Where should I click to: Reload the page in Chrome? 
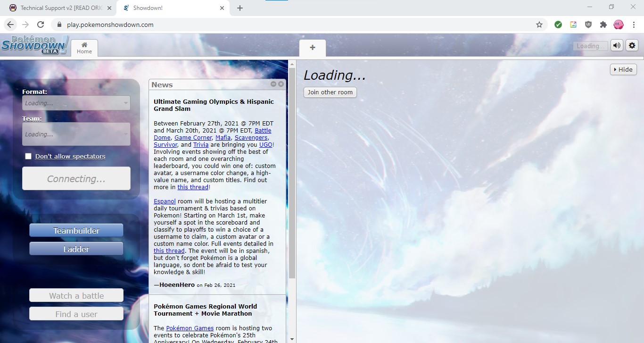click(41, 25)
